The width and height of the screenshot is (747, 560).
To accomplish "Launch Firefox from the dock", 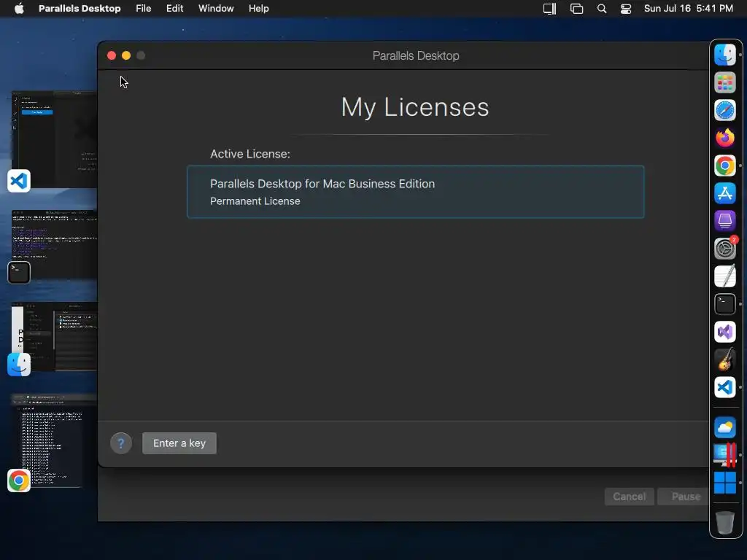I will (x=724, y=138).
